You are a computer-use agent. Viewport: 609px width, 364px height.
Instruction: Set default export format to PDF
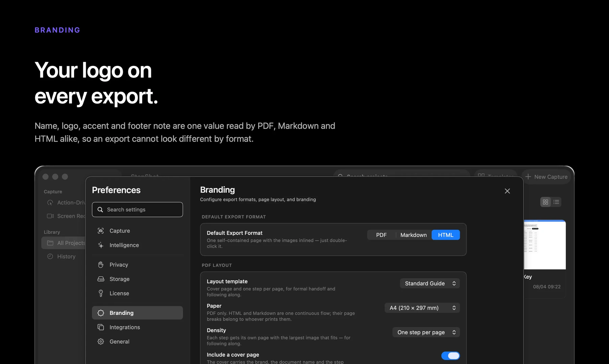pyautogui.click(x=381, y=235)
